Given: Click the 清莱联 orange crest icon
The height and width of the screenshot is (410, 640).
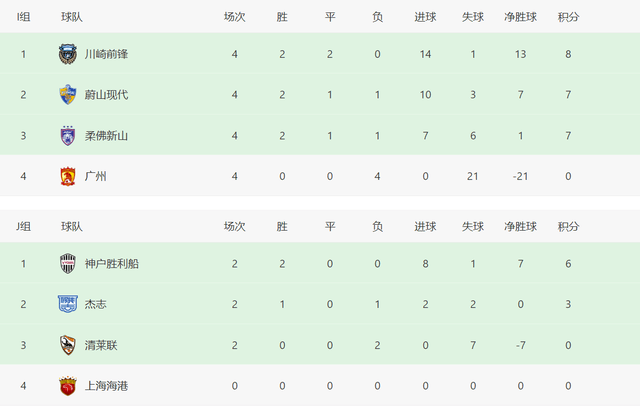Looking at the screenshot, I should (x=68, y=345).
